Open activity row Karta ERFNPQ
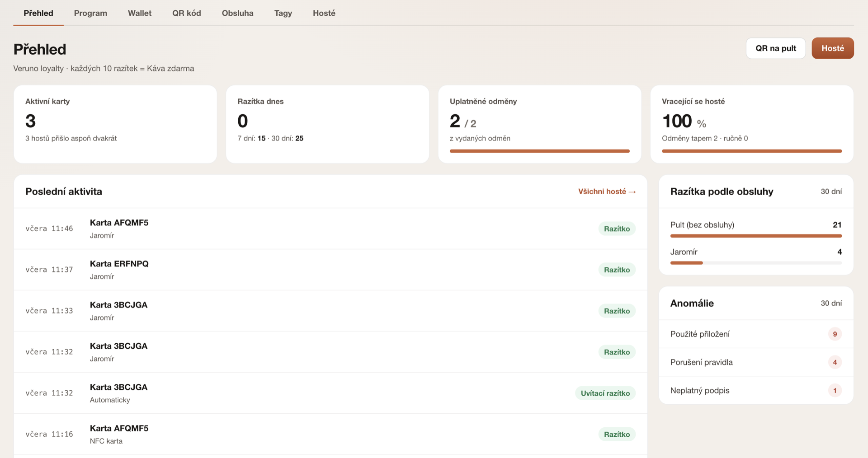The width and height of the screenshot is (868, 458). [x=330, y=270]
